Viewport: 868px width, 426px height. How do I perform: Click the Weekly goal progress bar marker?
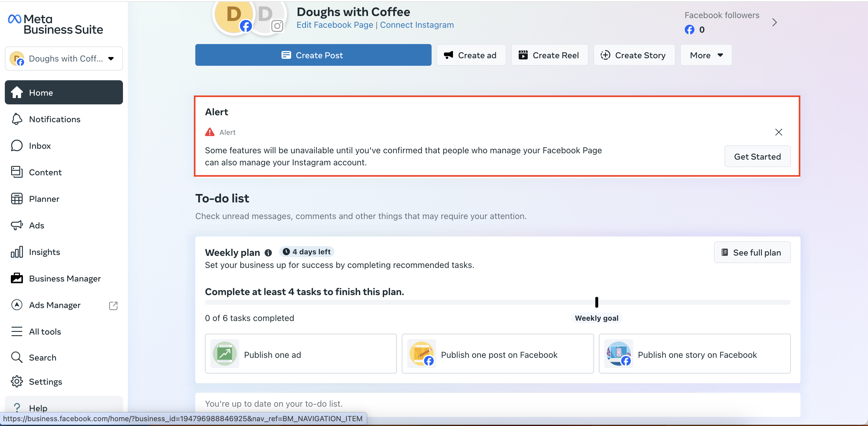(x=596, y=302)
